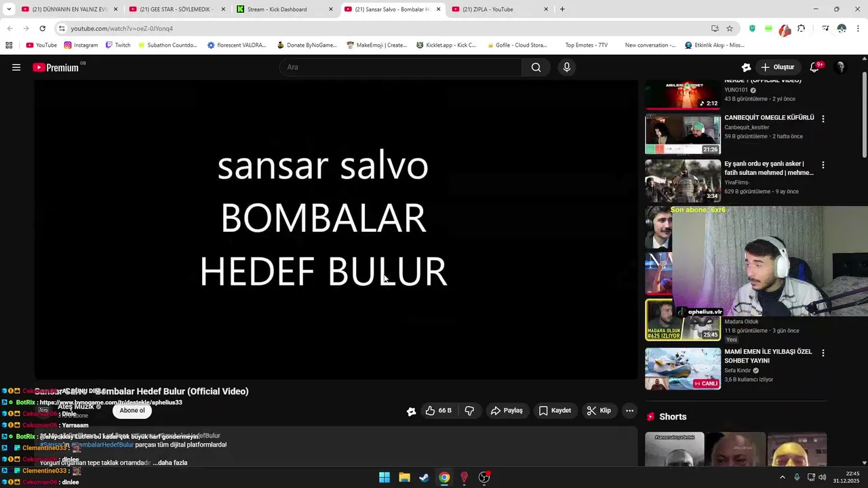Open the Instagram bookmark
This screenshot has width=868, height=488.
tap(81, 45)
